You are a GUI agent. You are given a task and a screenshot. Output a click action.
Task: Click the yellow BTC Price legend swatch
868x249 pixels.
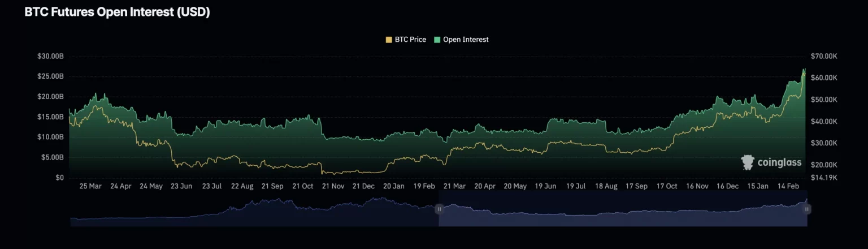389,40
